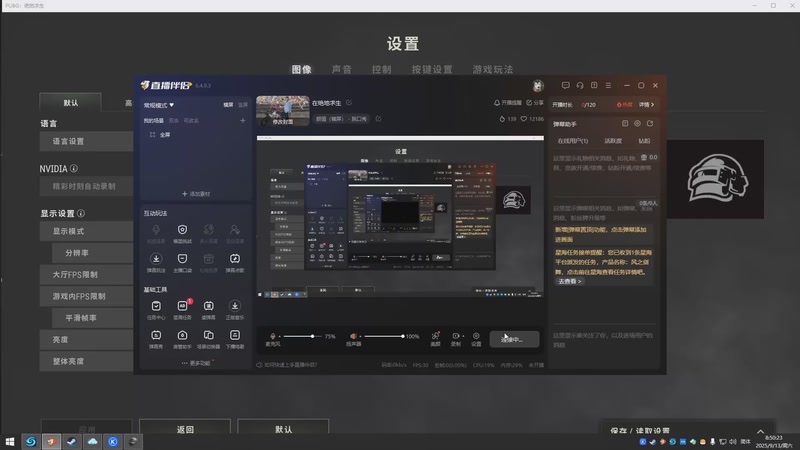Click the Steam icon on the taskbar
The width and height of the screenshot is (800, 450).
click(x=71, y=441)
